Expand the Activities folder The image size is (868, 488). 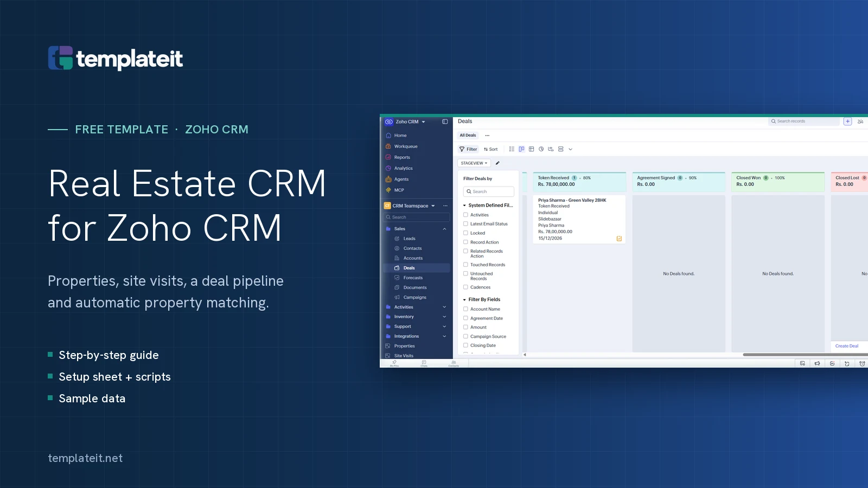coord(444,307)
